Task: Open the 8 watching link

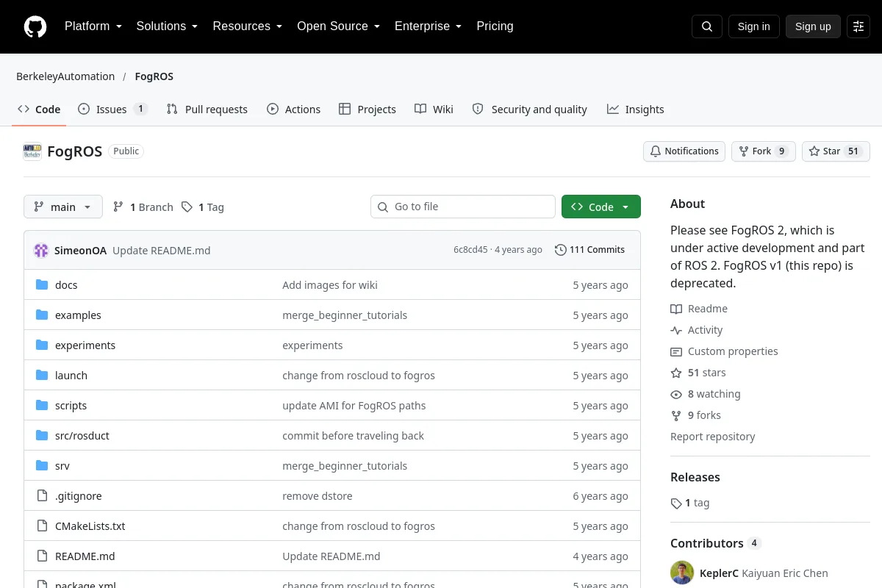Action: point(706,394)
